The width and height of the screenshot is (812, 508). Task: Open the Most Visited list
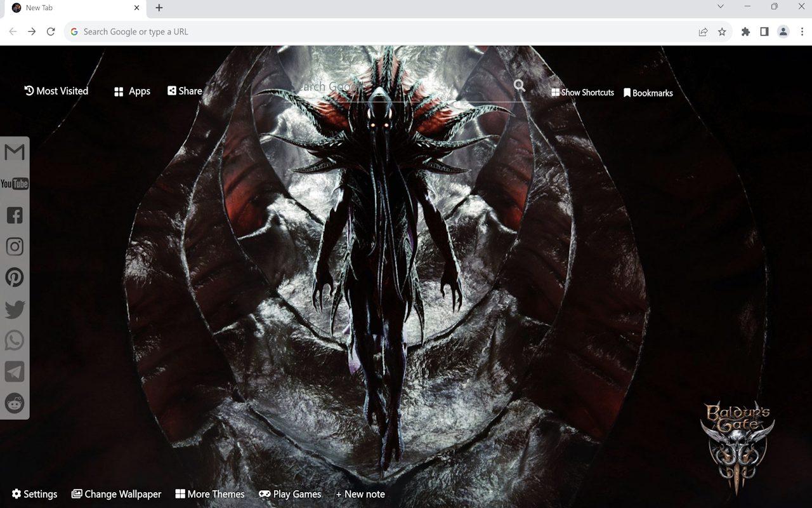point(56,91)
